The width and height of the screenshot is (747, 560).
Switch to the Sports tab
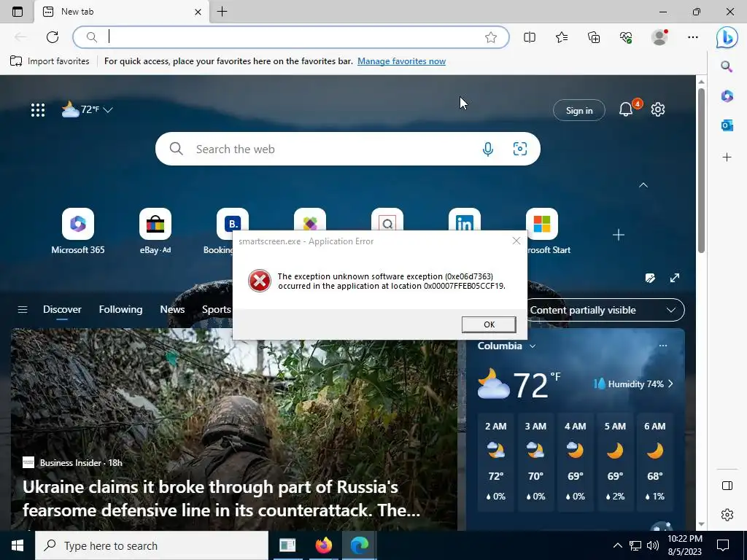(x=217, y=309)
